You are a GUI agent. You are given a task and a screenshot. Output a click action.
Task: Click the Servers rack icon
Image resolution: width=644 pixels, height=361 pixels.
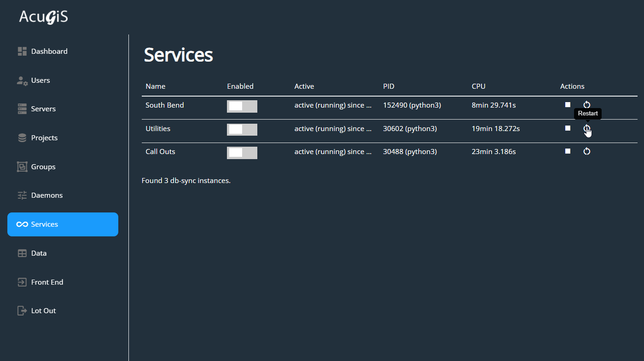(x=22, y=109)
